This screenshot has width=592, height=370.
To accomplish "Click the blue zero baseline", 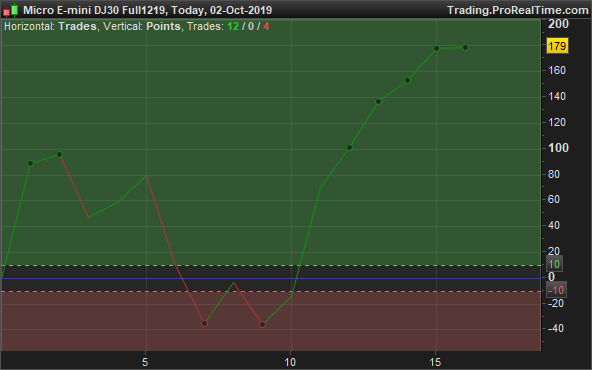I will pos(271,278).
